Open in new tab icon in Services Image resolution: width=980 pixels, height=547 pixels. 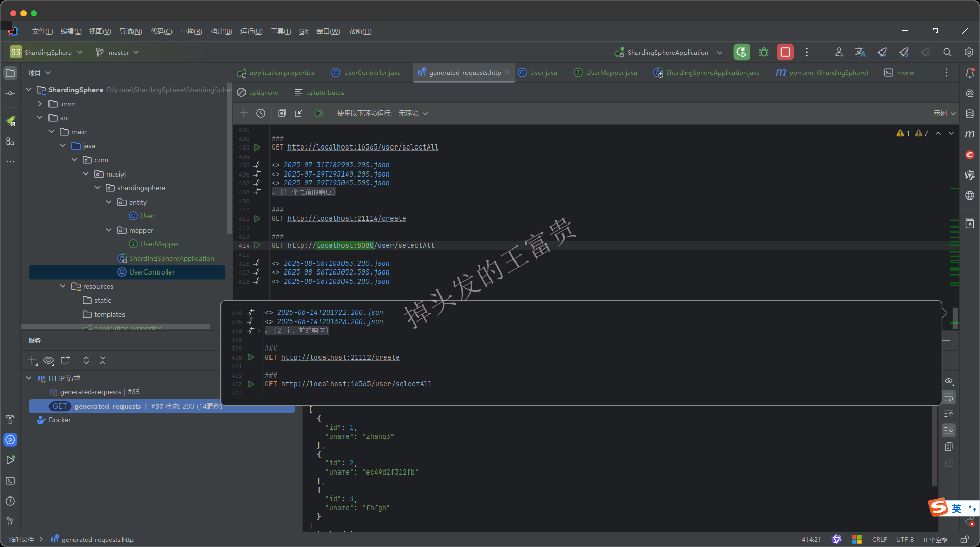click(65, 360)
